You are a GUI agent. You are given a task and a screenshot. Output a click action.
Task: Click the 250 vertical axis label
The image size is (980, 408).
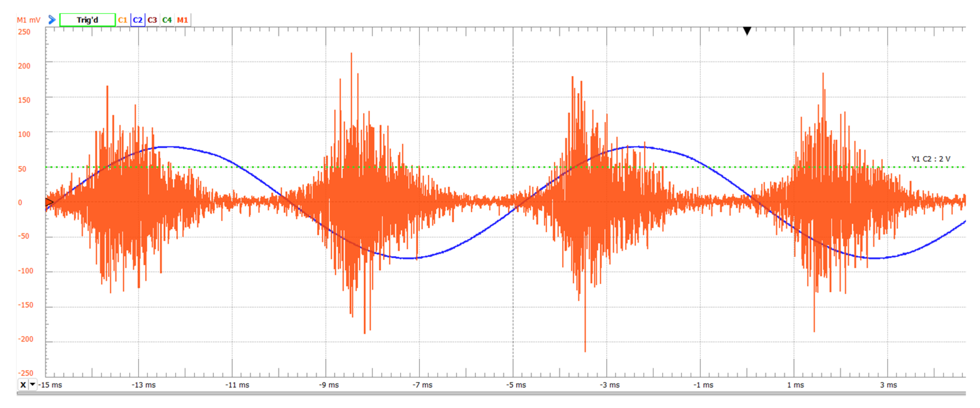[24, 32]
